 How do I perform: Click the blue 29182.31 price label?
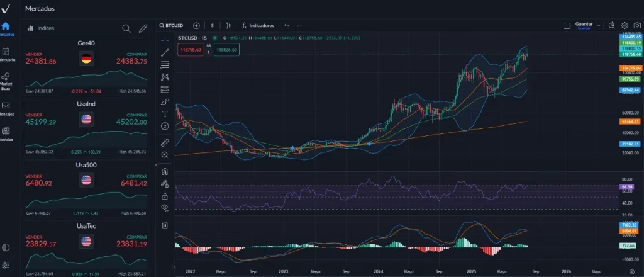coord(631,144)
